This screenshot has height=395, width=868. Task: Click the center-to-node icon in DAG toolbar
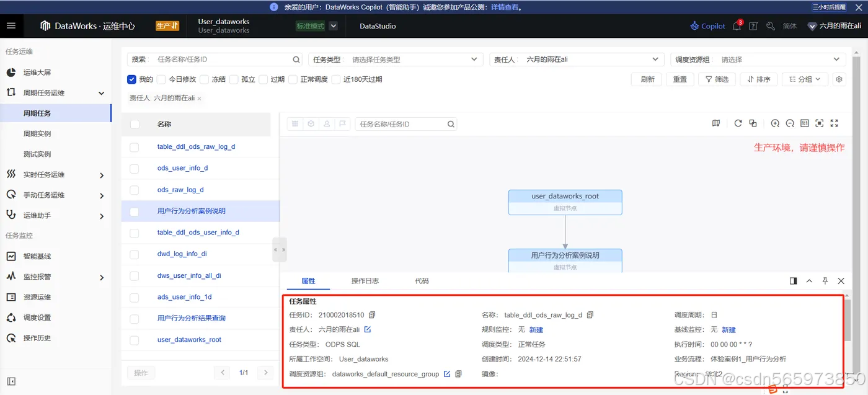pyautogui.click(x=819, y=123)
